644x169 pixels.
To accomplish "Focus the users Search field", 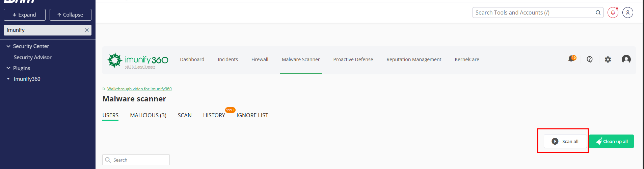I will point(136,160).
